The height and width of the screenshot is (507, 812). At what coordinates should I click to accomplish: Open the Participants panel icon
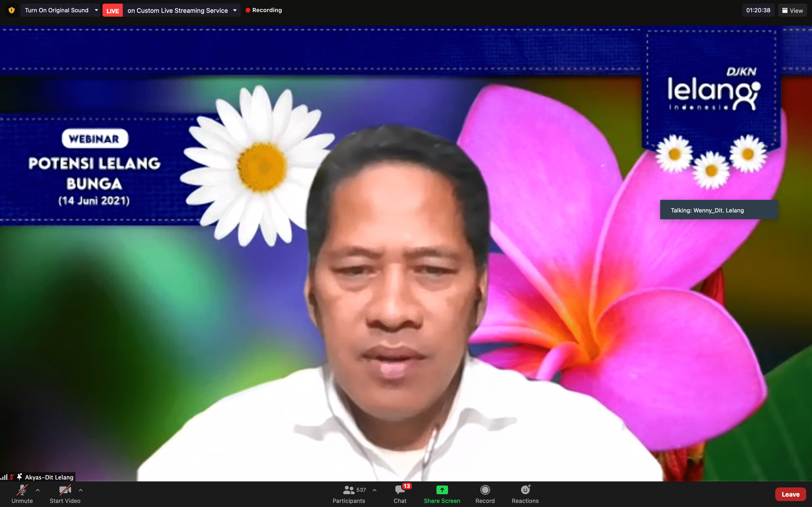click(349, 490)
